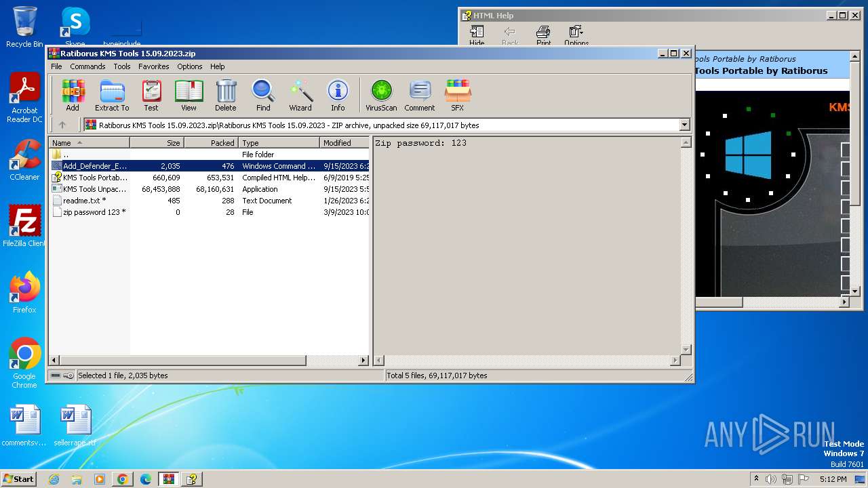Launch the Wizard wand icon

300,95
